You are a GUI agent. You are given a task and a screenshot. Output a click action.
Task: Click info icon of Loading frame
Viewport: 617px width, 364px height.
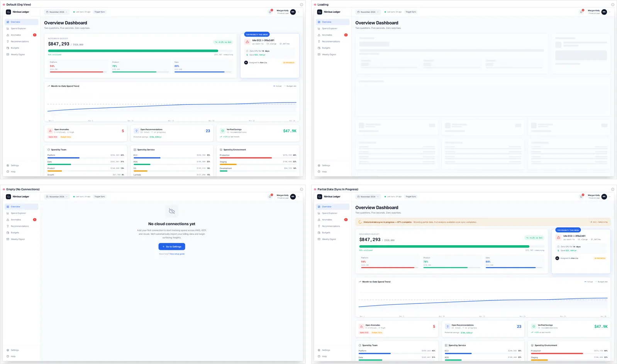[x=613, y=5]
